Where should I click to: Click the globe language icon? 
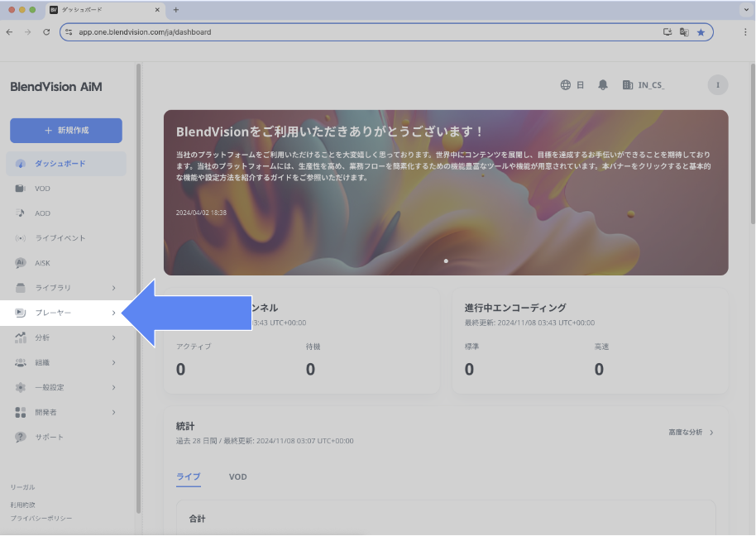tap(566, 85)
